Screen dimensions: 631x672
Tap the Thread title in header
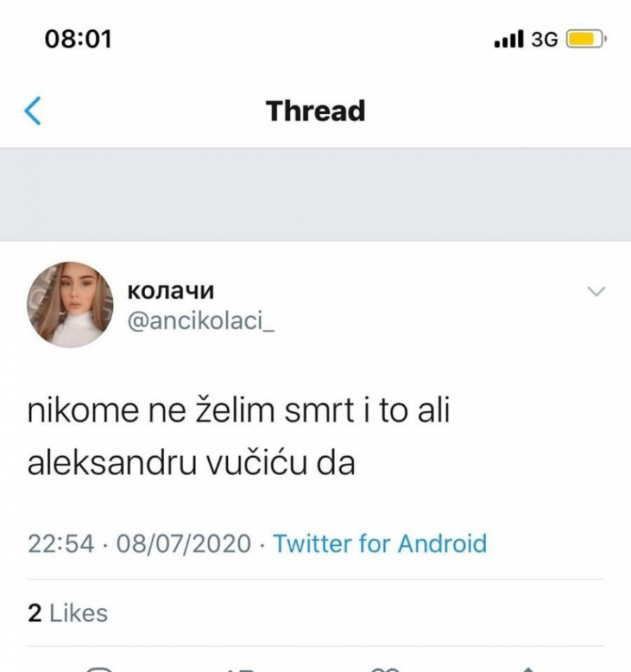(315, 111)
